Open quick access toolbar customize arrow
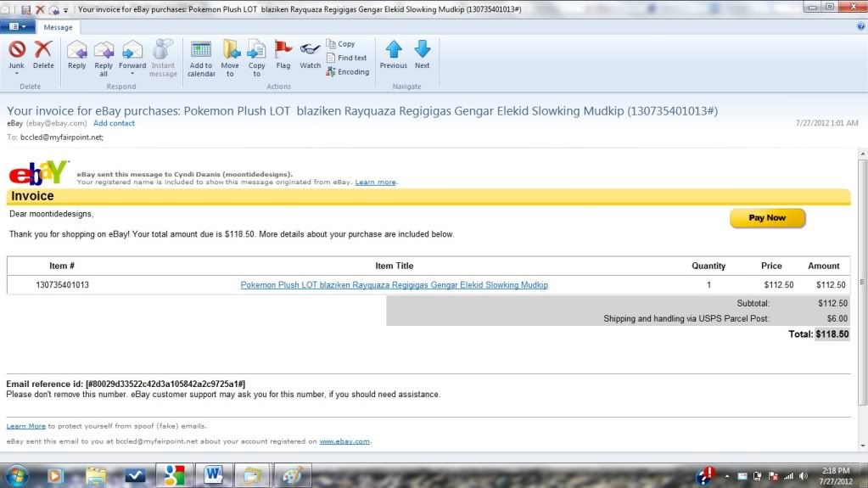Image resolution: width=868 pixels, height=488 pixels. pyautogui.click(x=66, y=10)
